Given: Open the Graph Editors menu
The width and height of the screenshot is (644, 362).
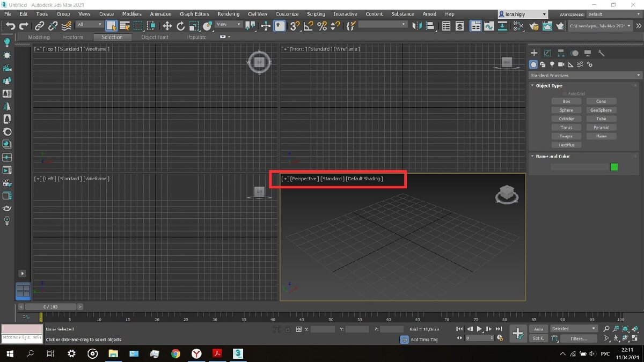Looking at the screenshot, I should click(194, 14).
